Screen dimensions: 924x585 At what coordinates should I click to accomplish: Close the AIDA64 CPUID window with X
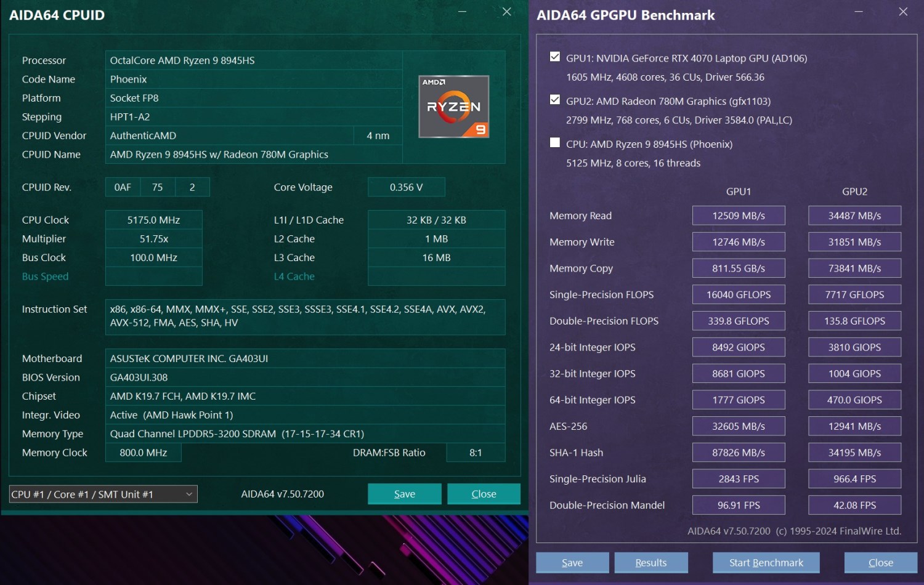[506, 12]
